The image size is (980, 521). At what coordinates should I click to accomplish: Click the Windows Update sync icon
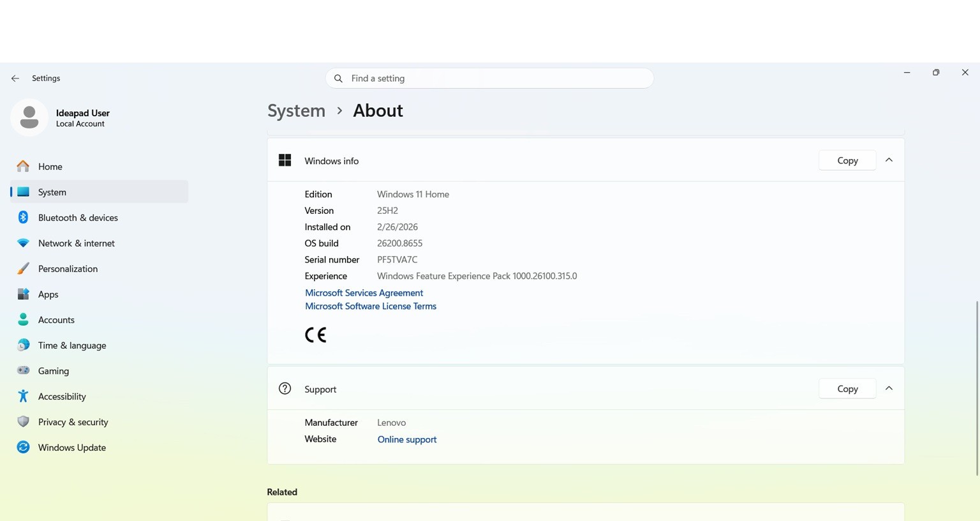(x=23, y=447)
